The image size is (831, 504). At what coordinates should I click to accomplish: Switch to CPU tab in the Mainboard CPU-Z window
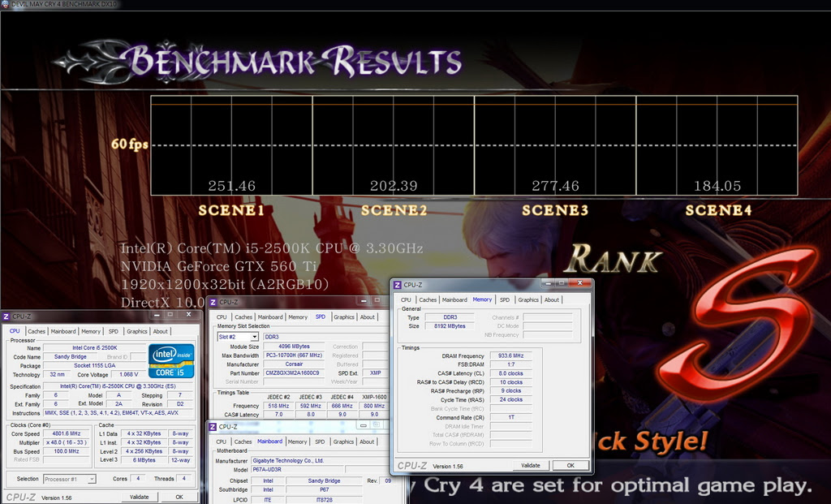221,442
